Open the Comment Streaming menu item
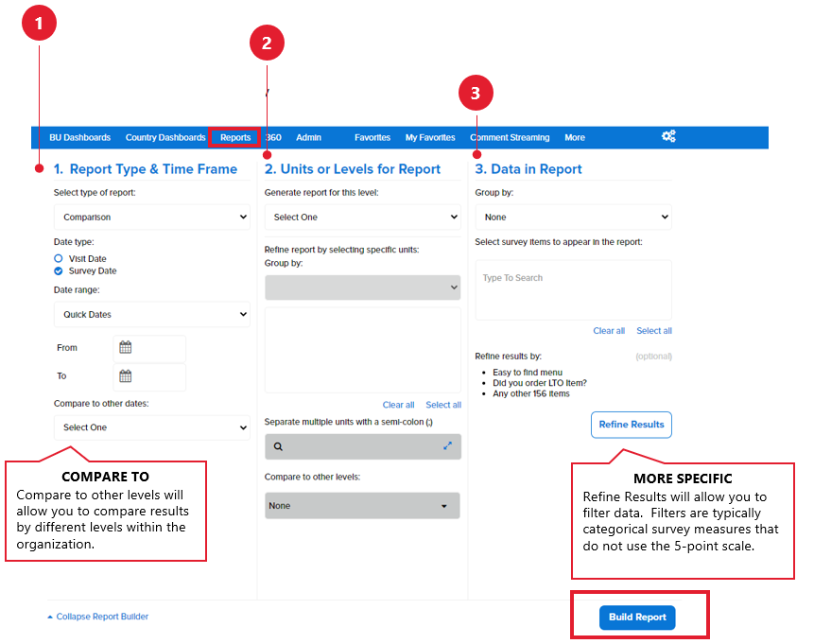 click(x=510, y=137)
